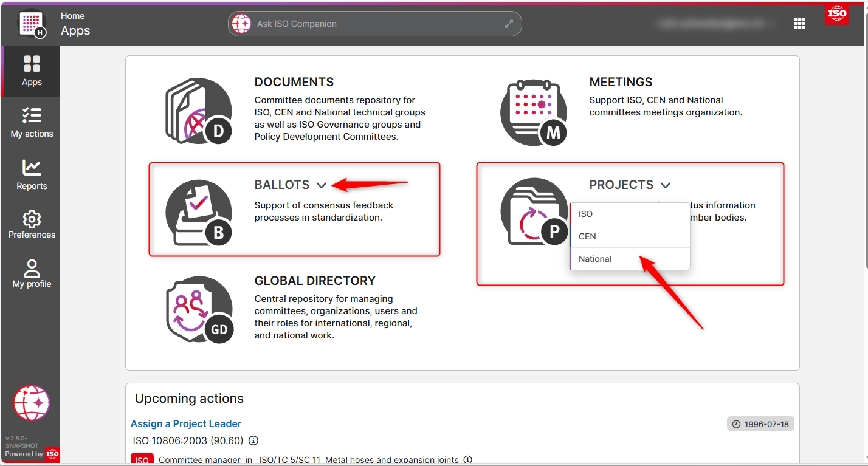Open My profile in the sidebar
This screenshot has width=868, height=466.
(x=32, y=273)
